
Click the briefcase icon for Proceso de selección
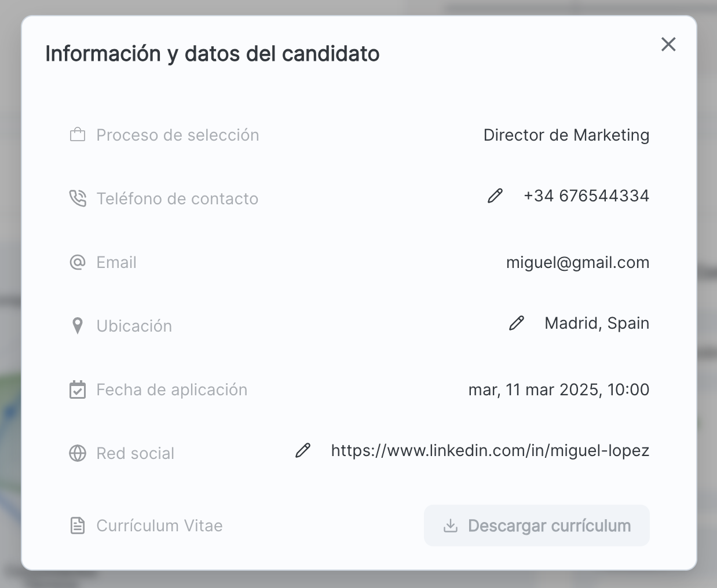[x=78, y=135]
